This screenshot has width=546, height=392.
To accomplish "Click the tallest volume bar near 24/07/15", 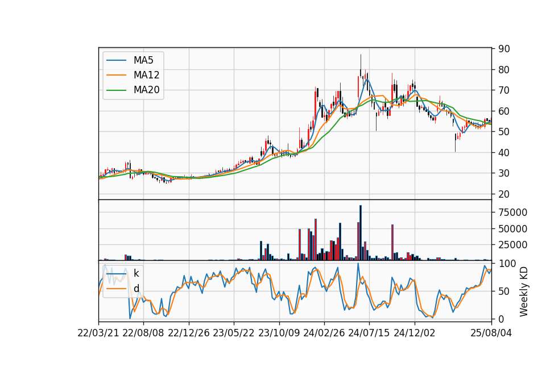I will pos(361,233).
